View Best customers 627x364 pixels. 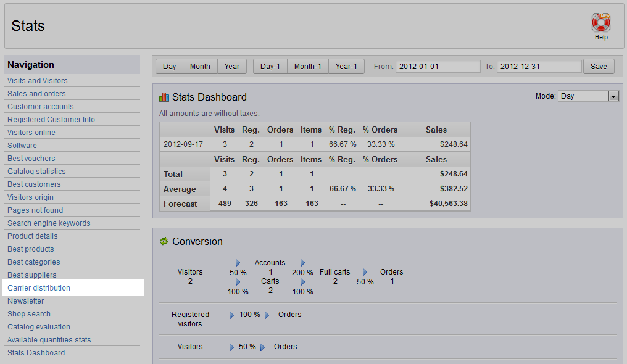(34, 184)
